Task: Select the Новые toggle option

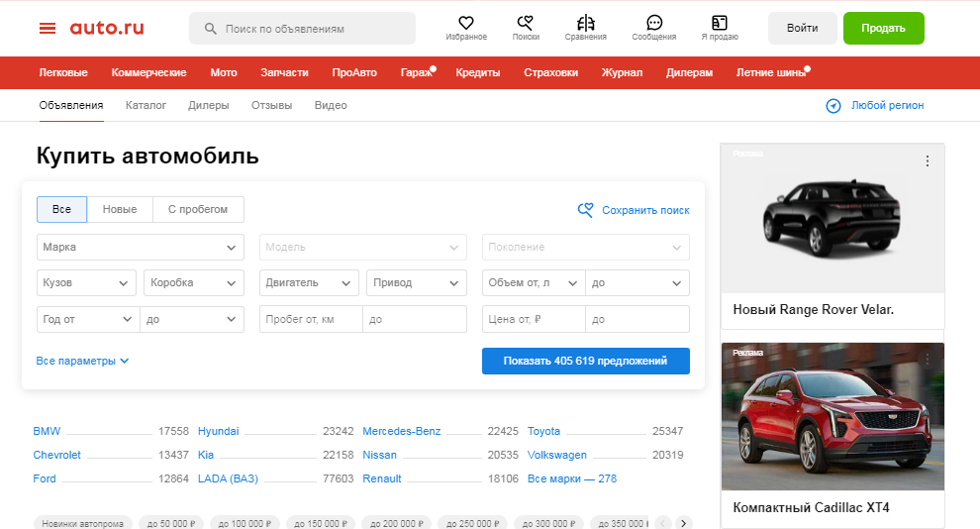Action: point(120,210)
